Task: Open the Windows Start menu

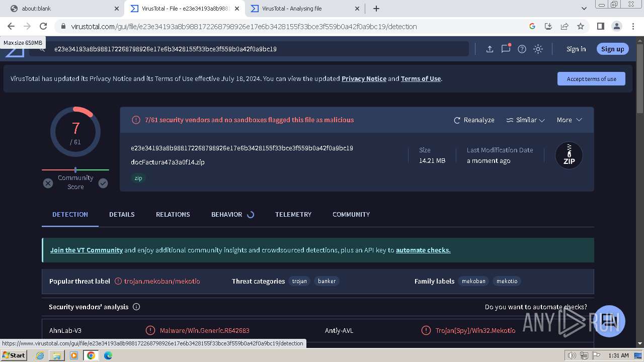Action: tap(15, 355)
